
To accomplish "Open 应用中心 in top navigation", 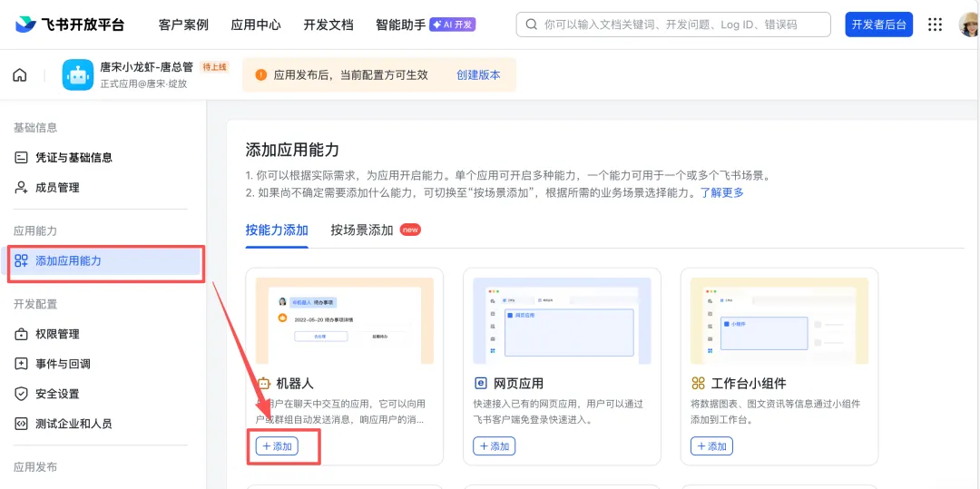I will coord(256,25).
